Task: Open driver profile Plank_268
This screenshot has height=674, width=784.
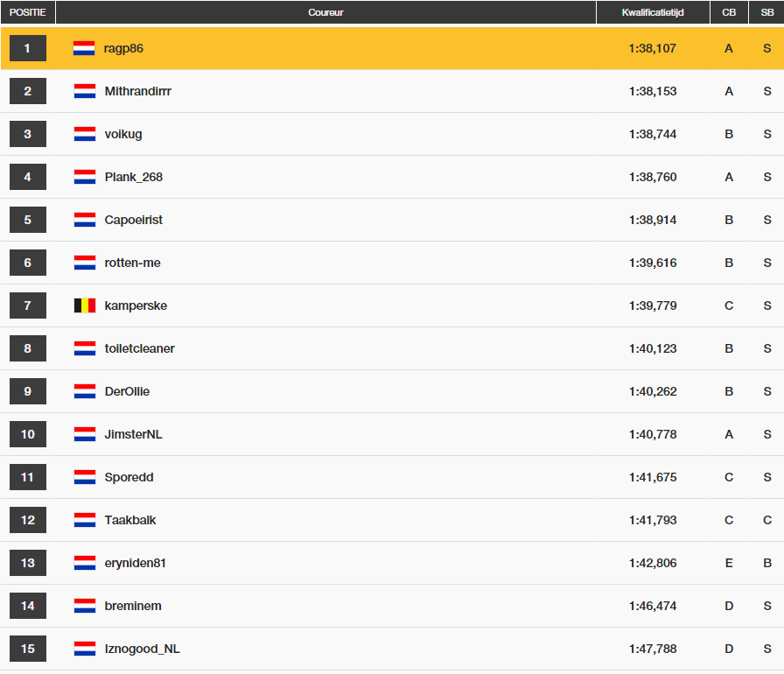Action: point(133,177)
